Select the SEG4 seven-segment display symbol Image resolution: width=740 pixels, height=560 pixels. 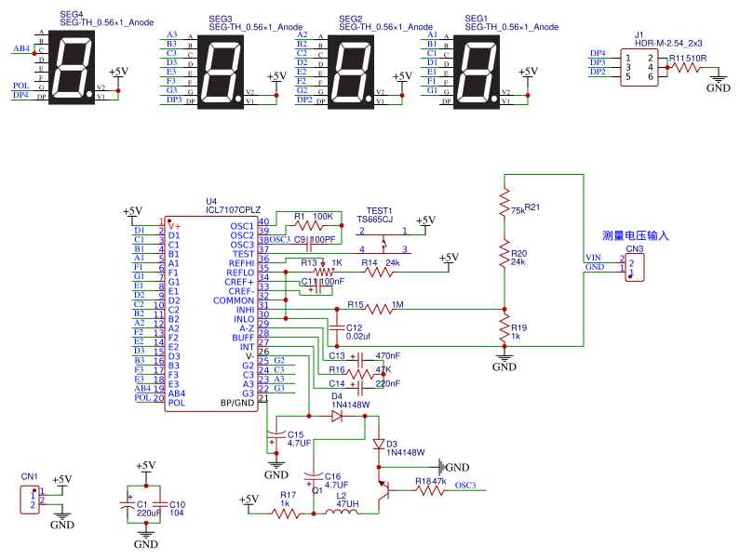[x=72, y=67]
